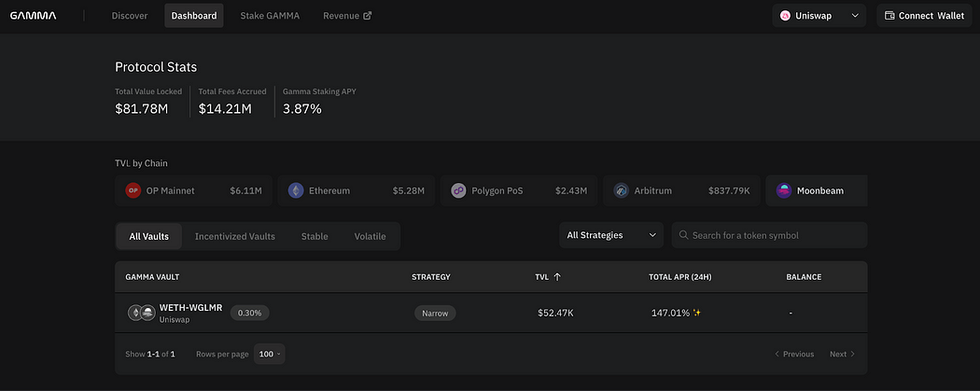Viewport: 980px width, 391px height.
Task: Select the Moonbeam chain card
Action: [817, 190]
